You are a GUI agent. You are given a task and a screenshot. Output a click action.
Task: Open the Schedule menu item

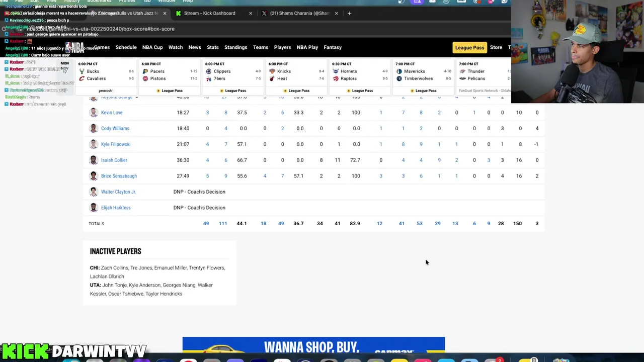click(x=126, y=47)
